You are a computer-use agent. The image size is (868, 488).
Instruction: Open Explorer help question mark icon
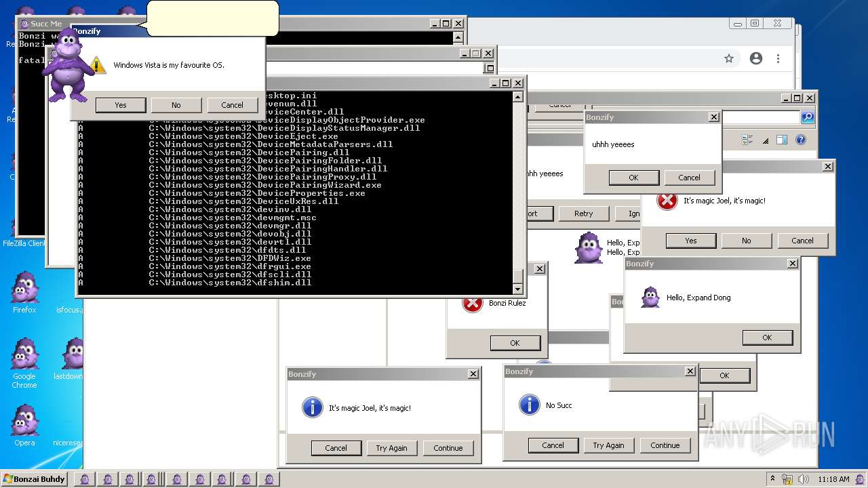pos(800,140)
